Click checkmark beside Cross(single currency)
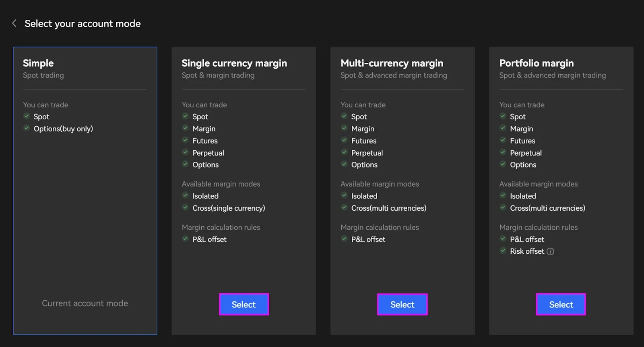644x347 pixels. [x=185, y=207]
